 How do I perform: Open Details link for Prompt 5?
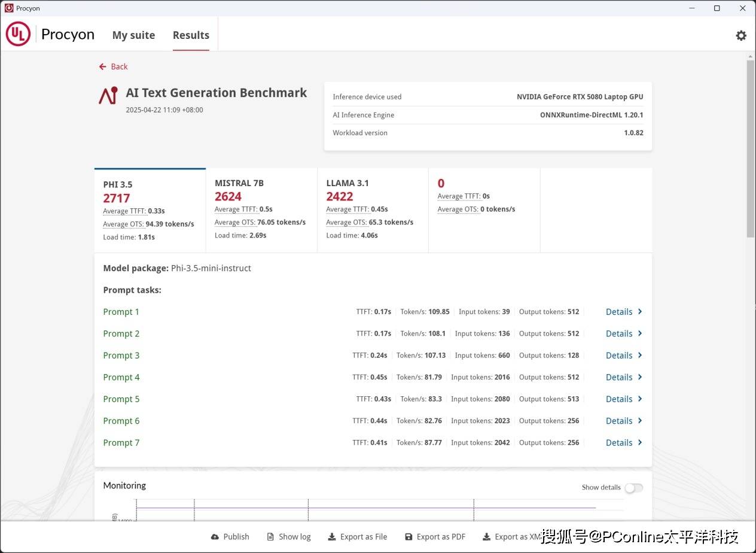coord(619,399)
